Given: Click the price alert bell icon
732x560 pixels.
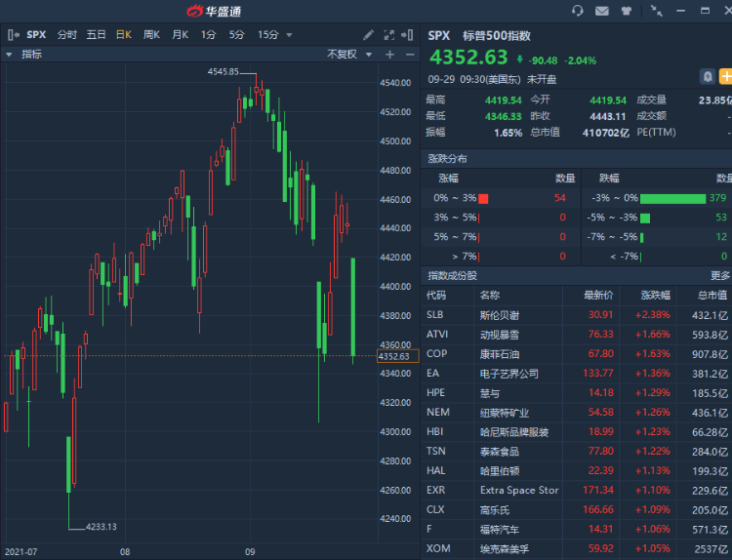Looking at the screenshot, I should [x=707, y=76].
